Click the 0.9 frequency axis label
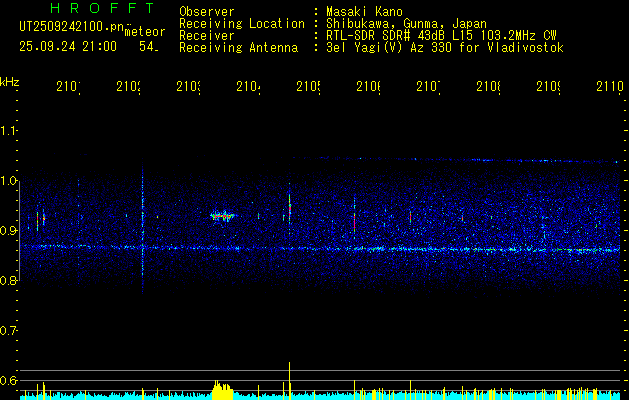The height and width of the screenshot is (400, 629). 9,231
